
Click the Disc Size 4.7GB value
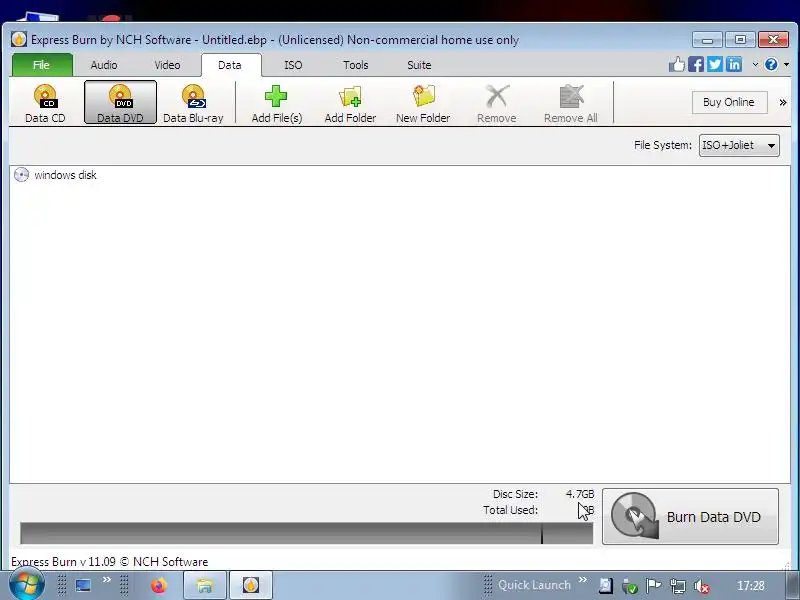[580, 494]
